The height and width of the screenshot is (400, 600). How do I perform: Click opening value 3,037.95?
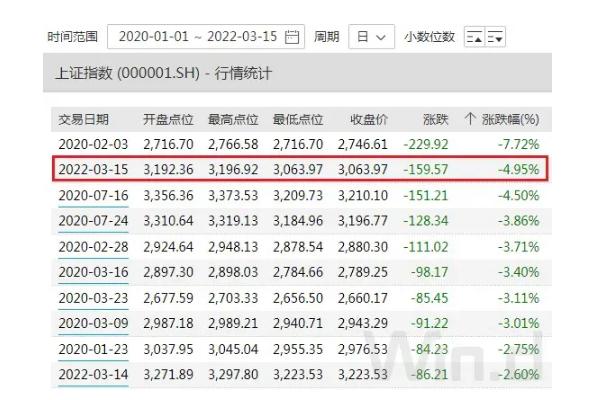tap(168, 349)
